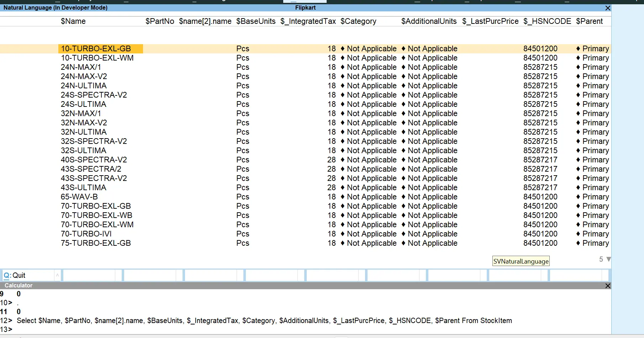Click the Q shortcut icon beside Quit
The height and width of the screenshot is (338, 644).
pyautogui.click(x=6, y=275)
